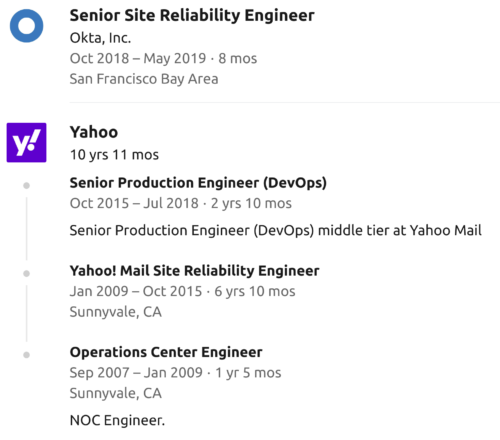This screenshot has height=440, width=500.
Task: Open the Yahoo company heading
Action: coord(94,132)
